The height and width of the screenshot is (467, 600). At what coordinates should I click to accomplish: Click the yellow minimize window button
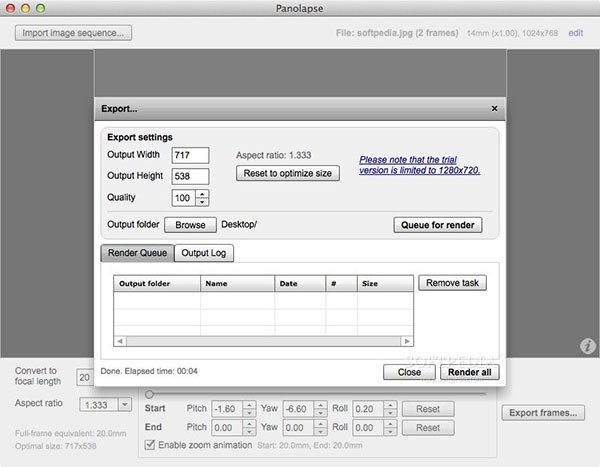25,8
